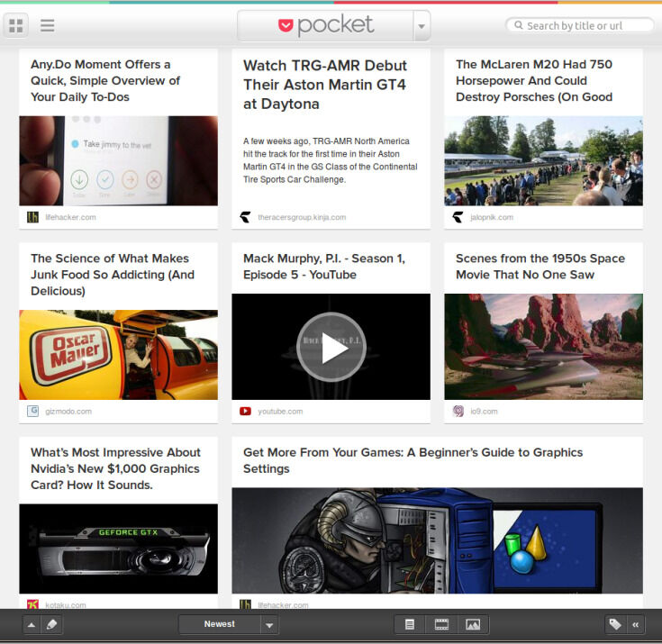The image size is (662, 644).
Task: Click the io9 favicon icon
Action: tap(458, 411)
